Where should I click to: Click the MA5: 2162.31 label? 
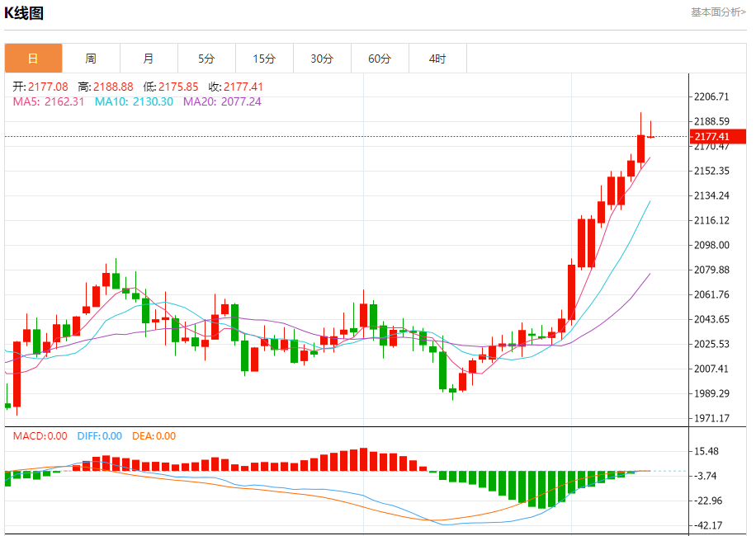click(x=48, y=101)
